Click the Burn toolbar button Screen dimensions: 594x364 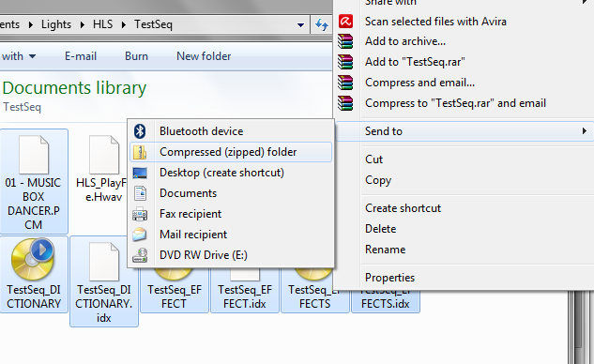pyautogui.click(x=136, y=56)
